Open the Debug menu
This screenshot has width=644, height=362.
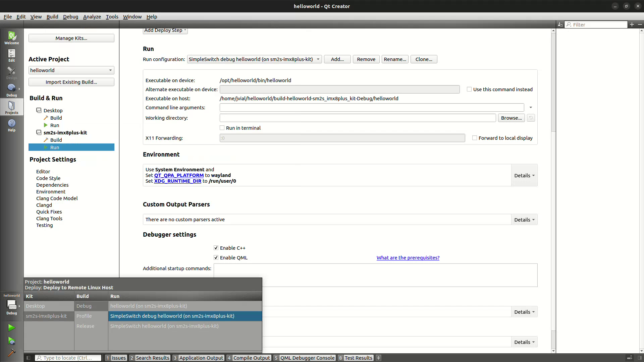(x=70, y=17)
